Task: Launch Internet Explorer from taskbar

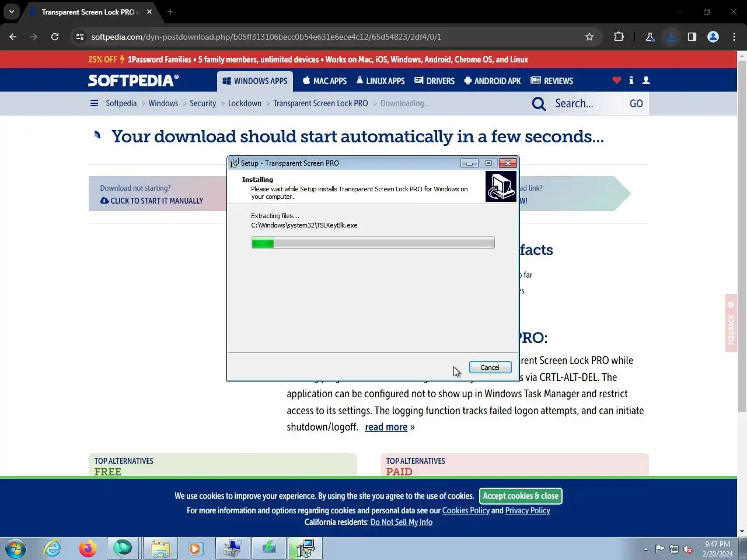Action: tap(53, 548)
